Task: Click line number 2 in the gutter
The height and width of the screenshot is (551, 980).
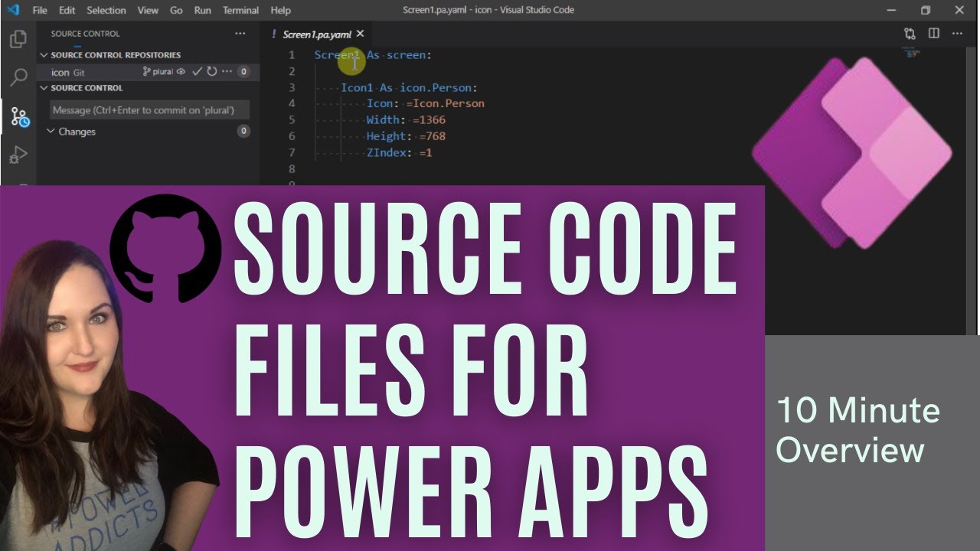Action: click(291, 71)
